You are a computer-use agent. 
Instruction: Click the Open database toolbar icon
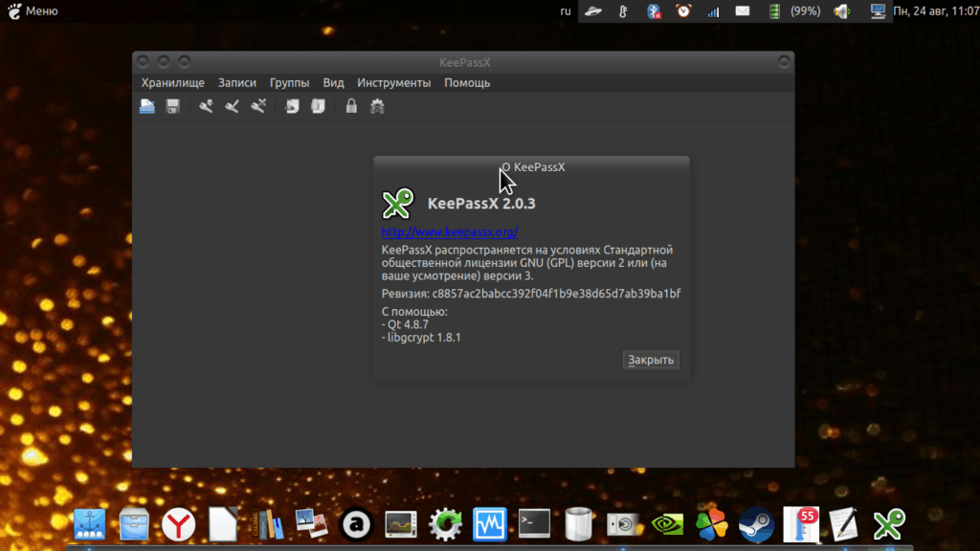[x=146, y=106]
